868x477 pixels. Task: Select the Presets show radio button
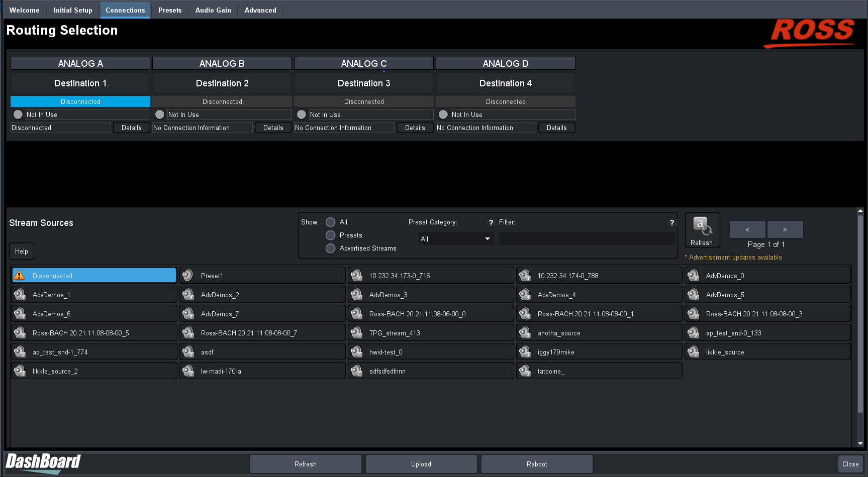click(330, 235)
